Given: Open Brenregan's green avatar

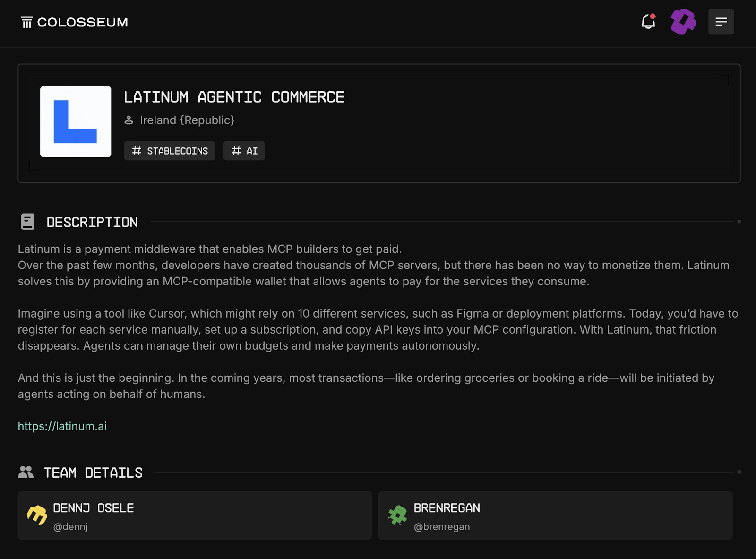Looking at the screenshot, I should click(397, 515).
